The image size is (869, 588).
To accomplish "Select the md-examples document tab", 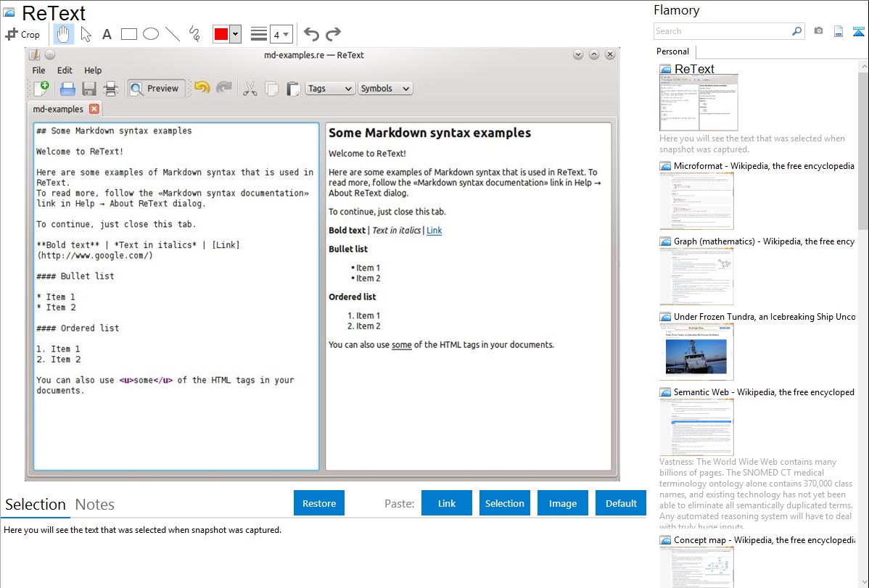I will point(58,109).
